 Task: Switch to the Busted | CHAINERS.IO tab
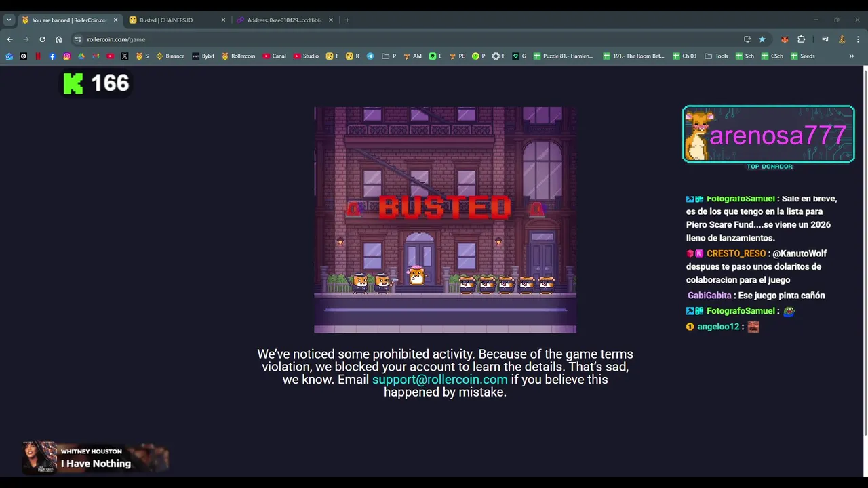pos(177,20)
